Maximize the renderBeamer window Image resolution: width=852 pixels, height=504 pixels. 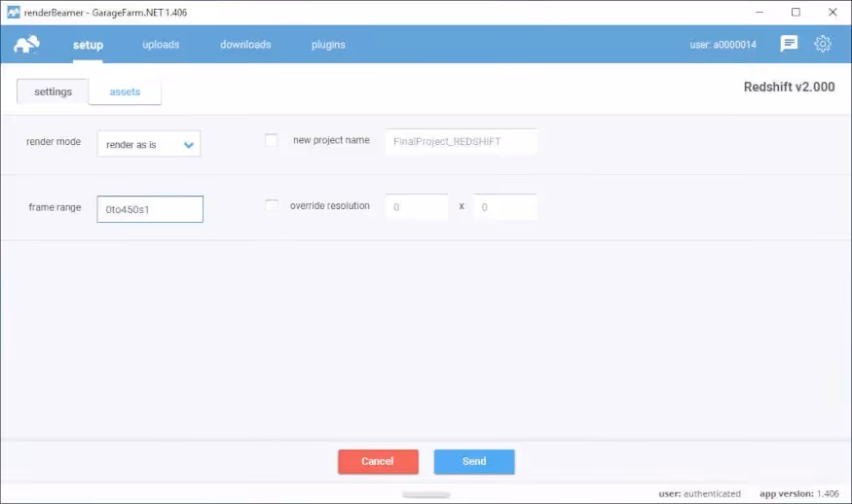(x=796, y=12)
